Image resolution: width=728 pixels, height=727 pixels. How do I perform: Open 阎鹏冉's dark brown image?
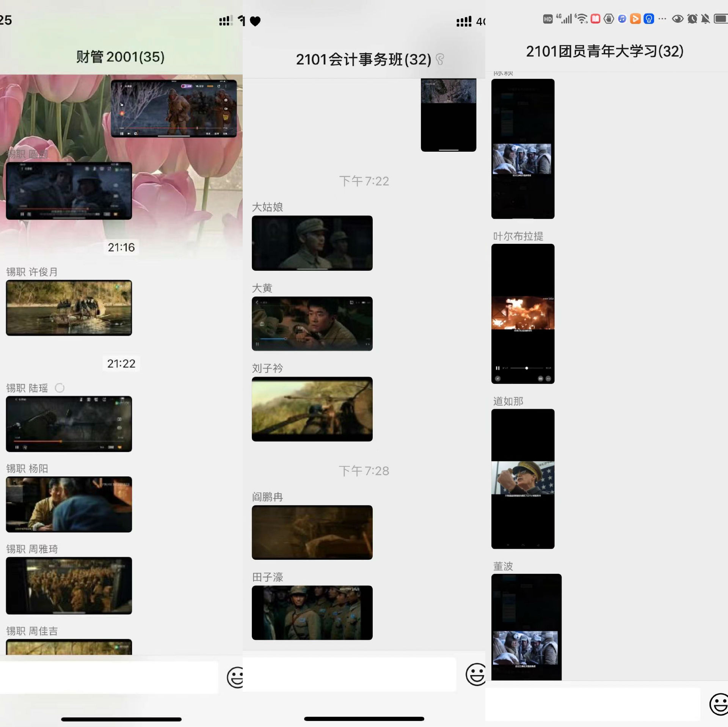(x=312, y=532)
